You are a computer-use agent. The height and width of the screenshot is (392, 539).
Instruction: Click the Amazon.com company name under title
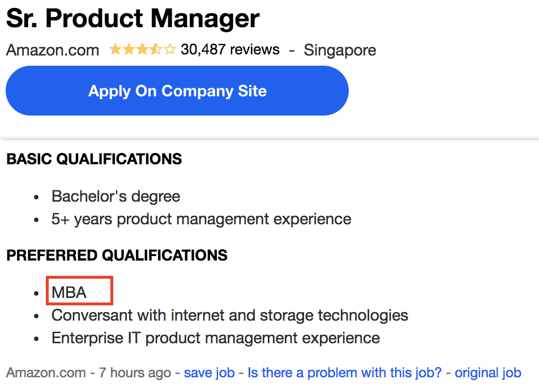point(53,50)
